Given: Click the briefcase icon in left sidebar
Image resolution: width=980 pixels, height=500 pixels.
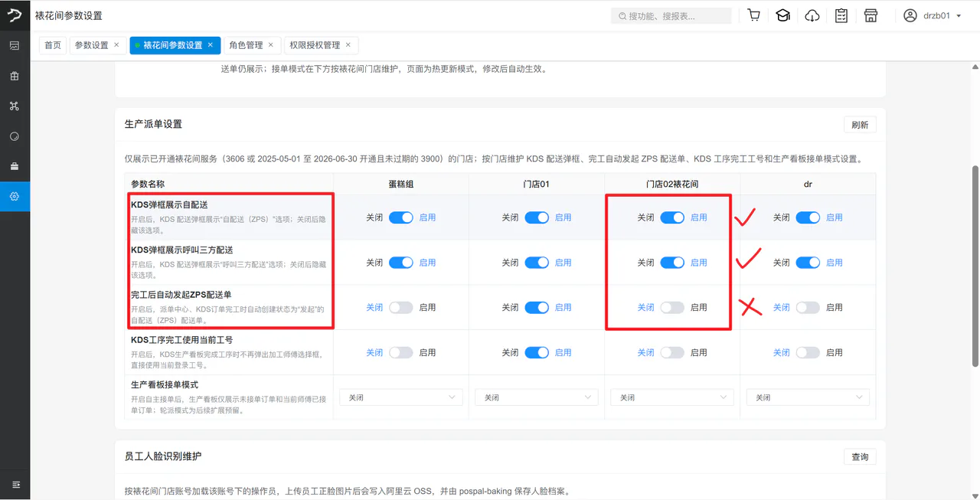Looking at the screenshot, I should tap(15, 166).
